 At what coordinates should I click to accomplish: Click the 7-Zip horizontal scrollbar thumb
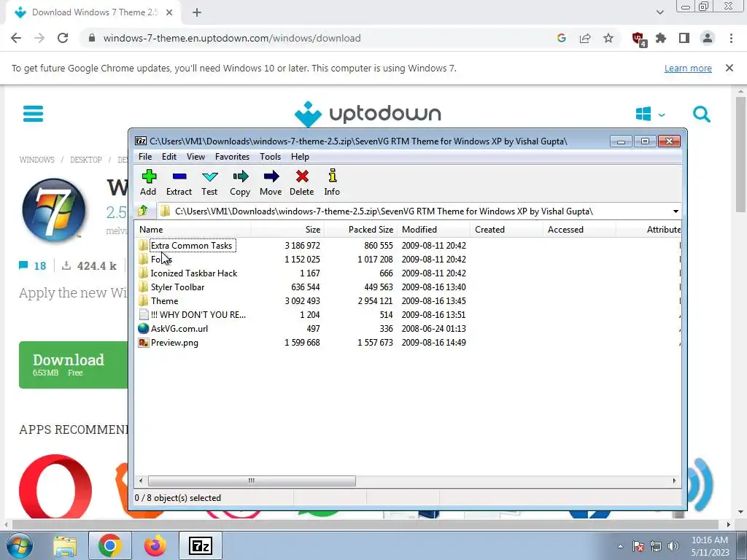pyautogui.click(x=252, y=481)
